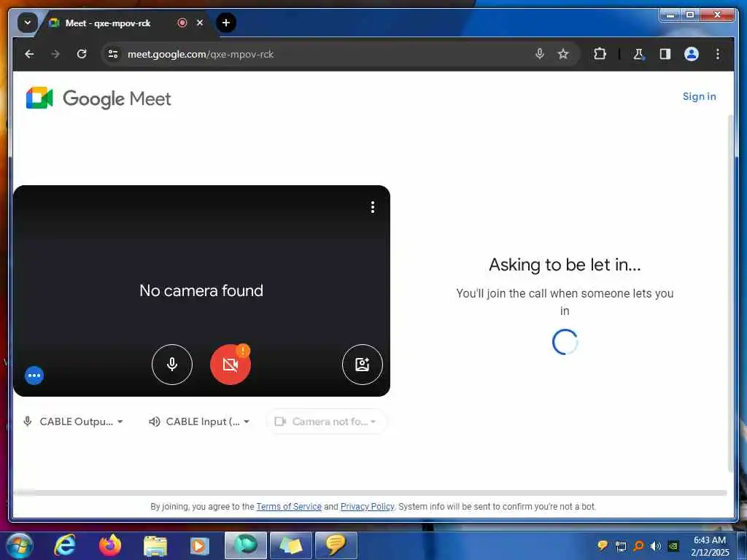Click the recording indicator on the tab
The image size is (747, 560).
tap(182, 23)
